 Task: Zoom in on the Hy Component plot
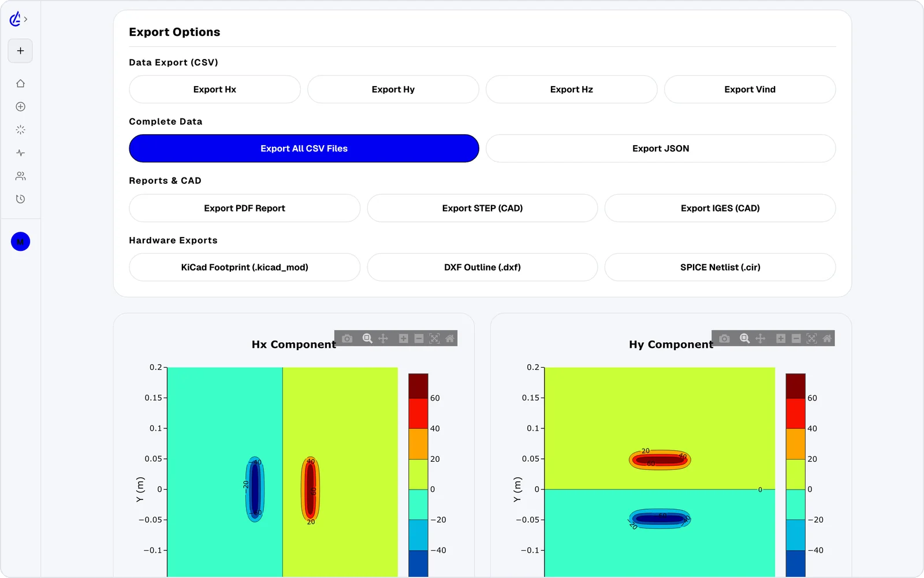pyautogui.click(x=781, y=338)
